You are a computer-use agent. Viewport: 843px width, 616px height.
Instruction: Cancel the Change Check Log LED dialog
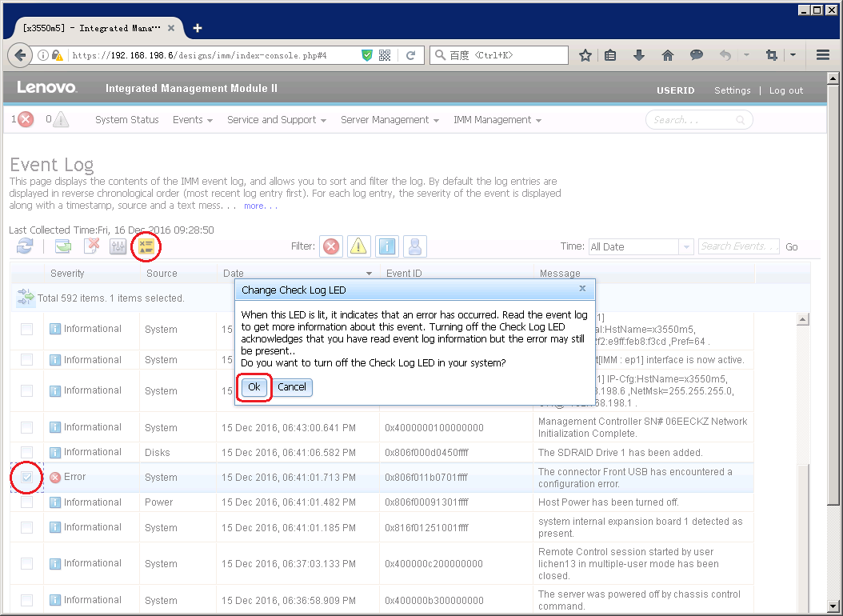point(292,387)
